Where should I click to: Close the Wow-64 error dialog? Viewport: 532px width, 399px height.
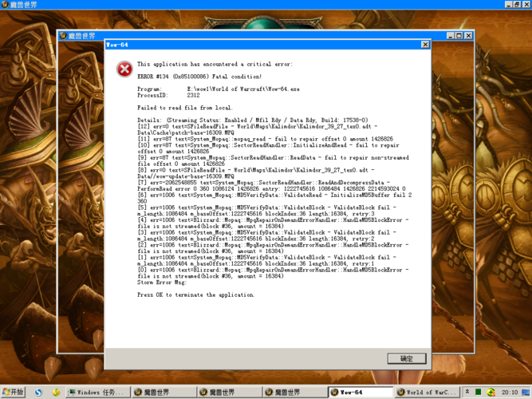coord(425,45)
